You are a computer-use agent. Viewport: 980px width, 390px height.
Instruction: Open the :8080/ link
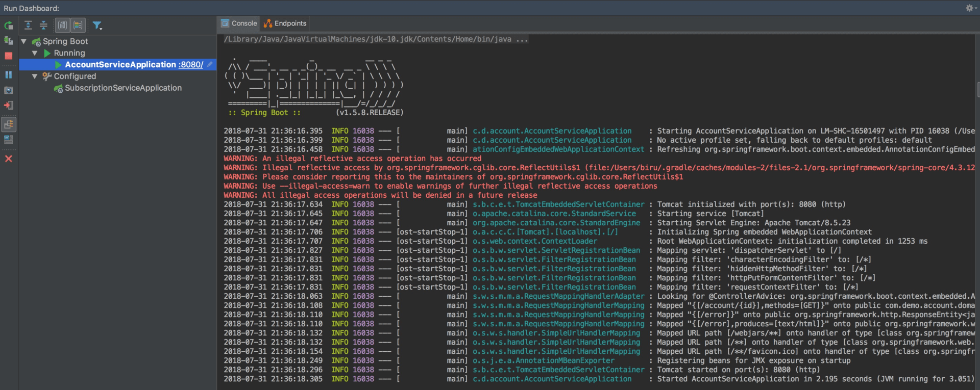(x=190, y=65)
